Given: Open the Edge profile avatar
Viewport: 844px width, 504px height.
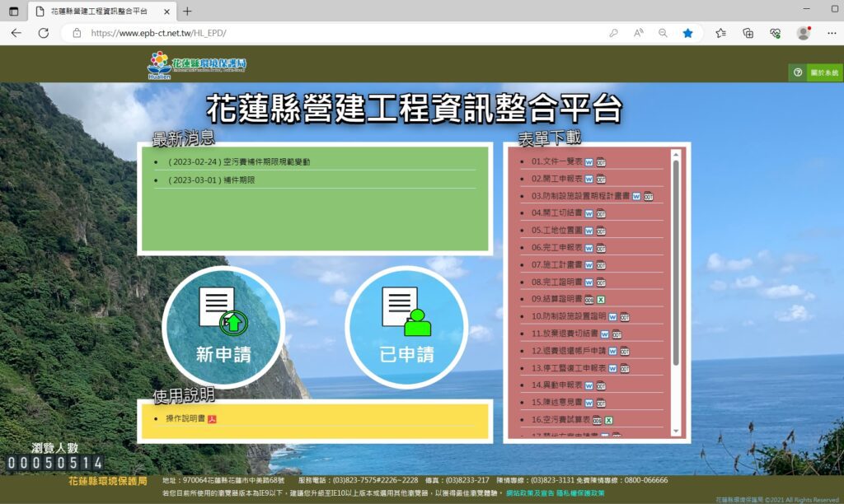Looking at the screenshot, I should click(x=803, y=33).
